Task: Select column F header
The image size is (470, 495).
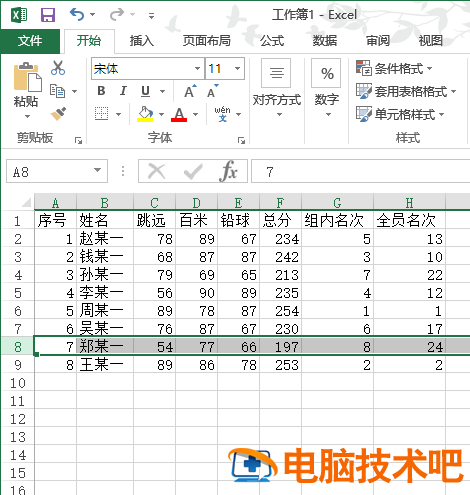Action: coord(280,202)
